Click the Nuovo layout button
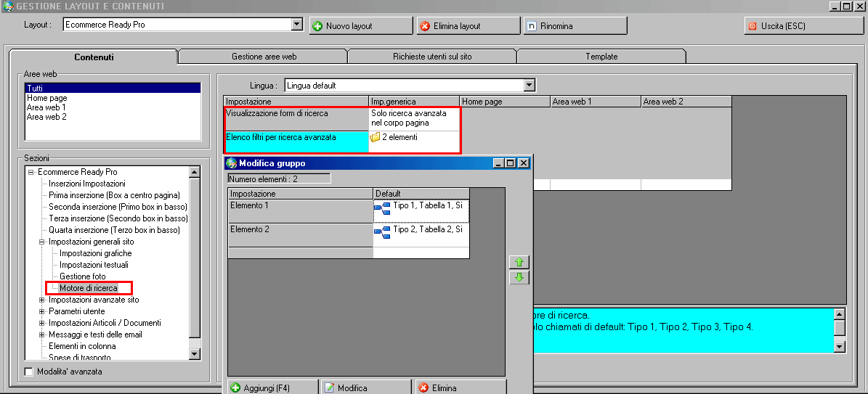The width and height of the screenshot is (868, 394). point(361,26)
